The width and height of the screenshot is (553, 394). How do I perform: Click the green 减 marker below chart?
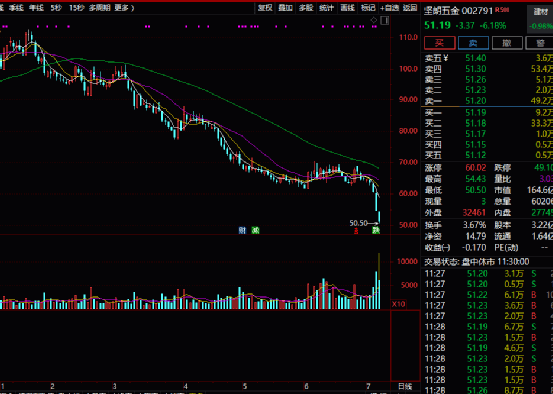[x=255, y=230]
